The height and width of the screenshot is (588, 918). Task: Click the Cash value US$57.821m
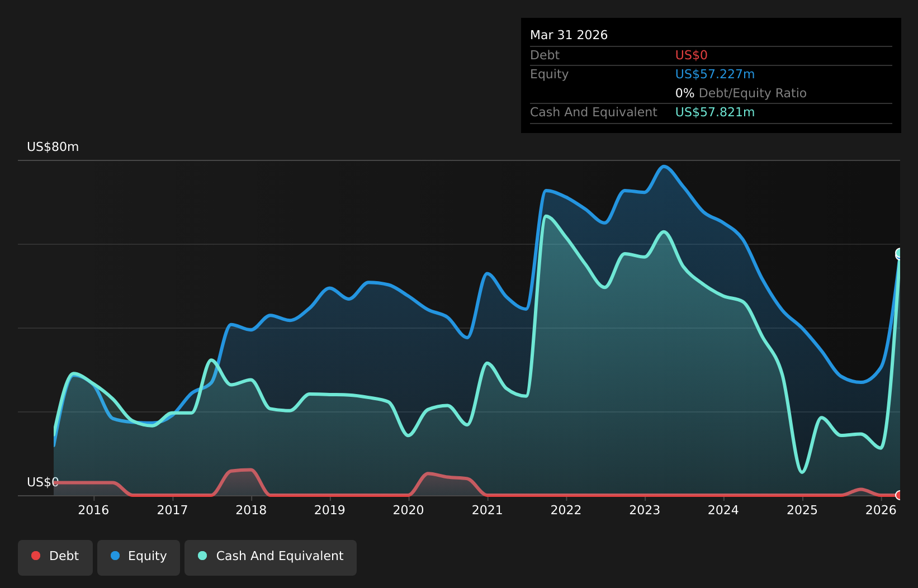point(715,112)
